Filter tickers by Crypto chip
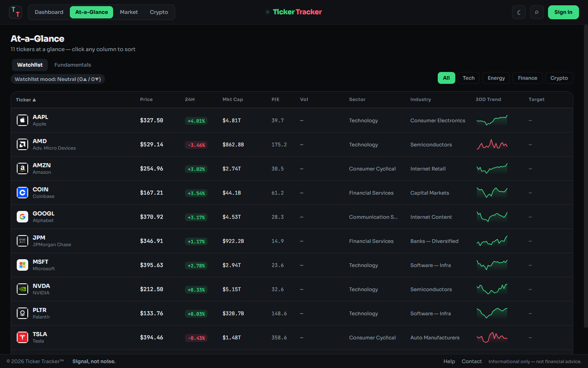 click(x=559, y=78)
